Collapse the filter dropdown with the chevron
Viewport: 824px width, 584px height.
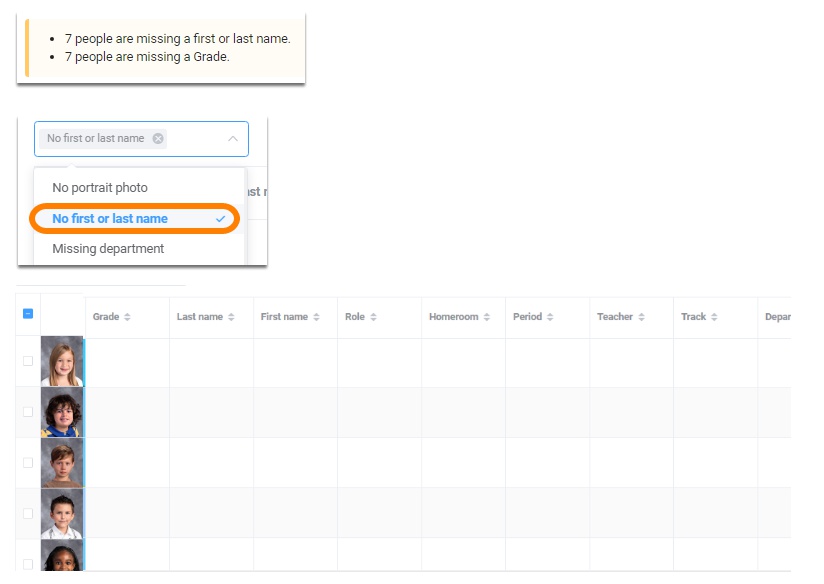233,139
